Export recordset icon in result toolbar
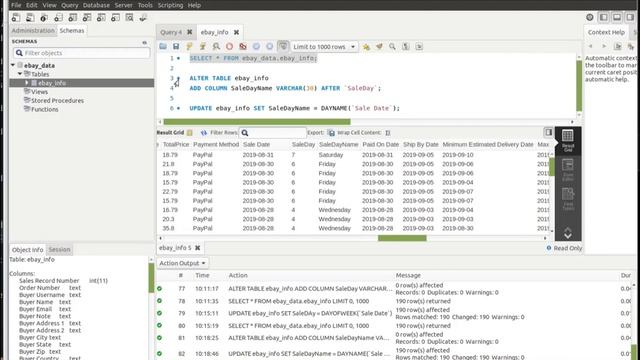Viewport: 640px width, 360px height. click(331, 133)
